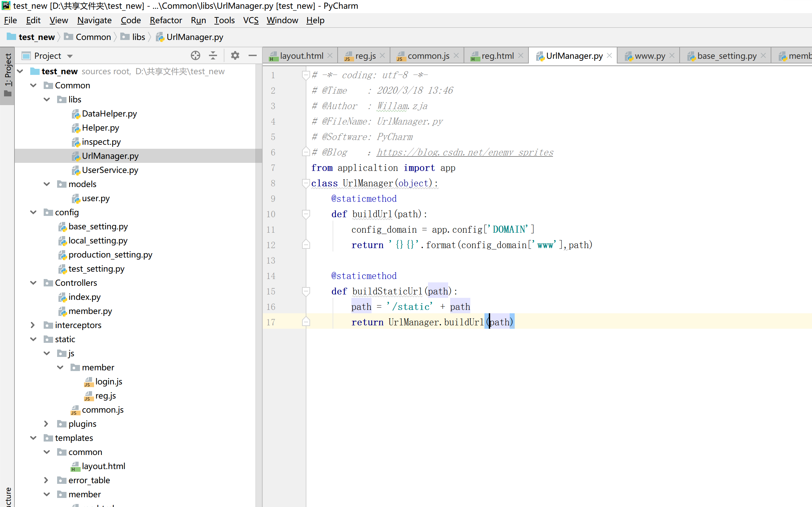Switch to the www.py tab

[649, 56]
